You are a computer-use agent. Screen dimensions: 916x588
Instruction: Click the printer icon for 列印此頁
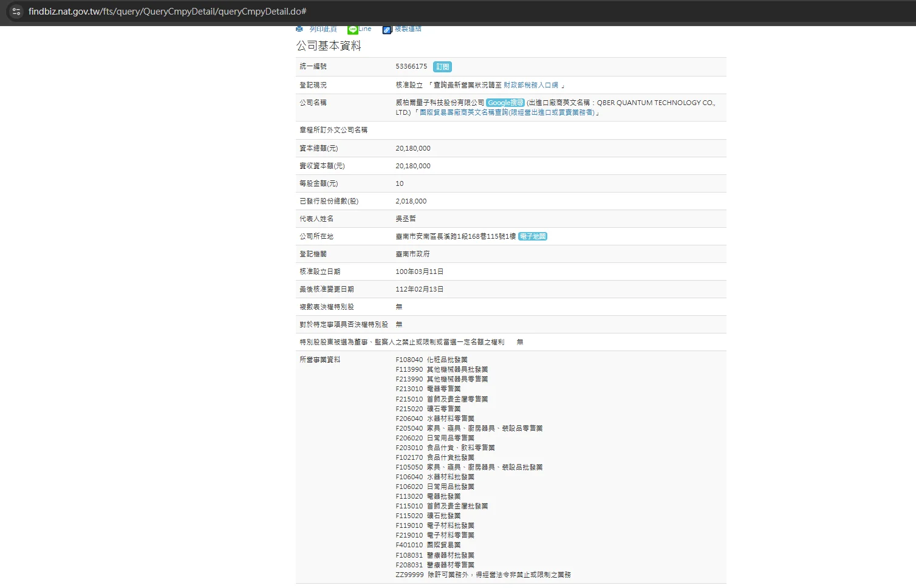299,29
